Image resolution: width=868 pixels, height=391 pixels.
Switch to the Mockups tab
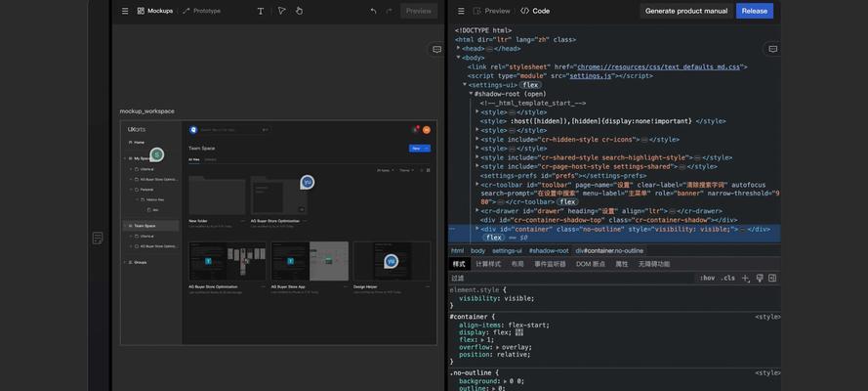[x=155, y=11]
